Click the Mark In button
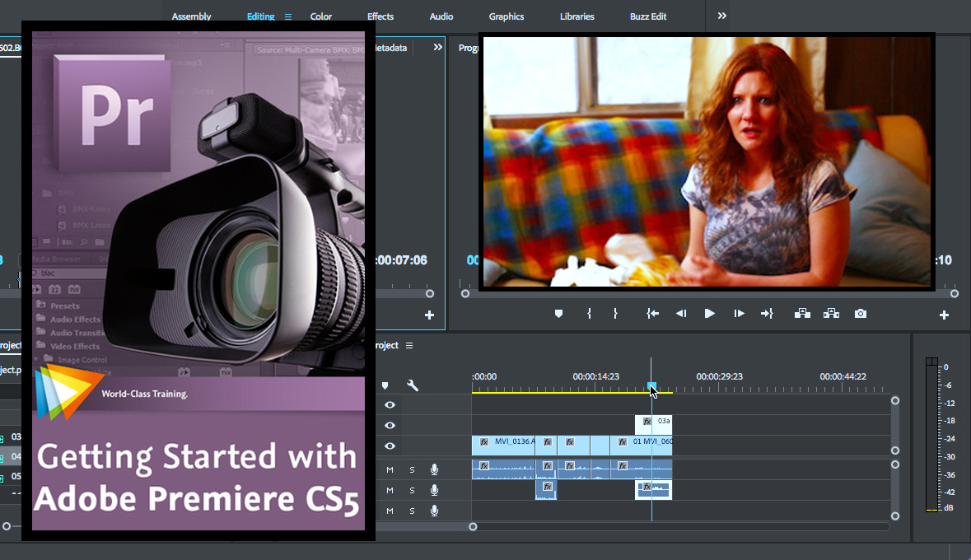 (589, 314)
